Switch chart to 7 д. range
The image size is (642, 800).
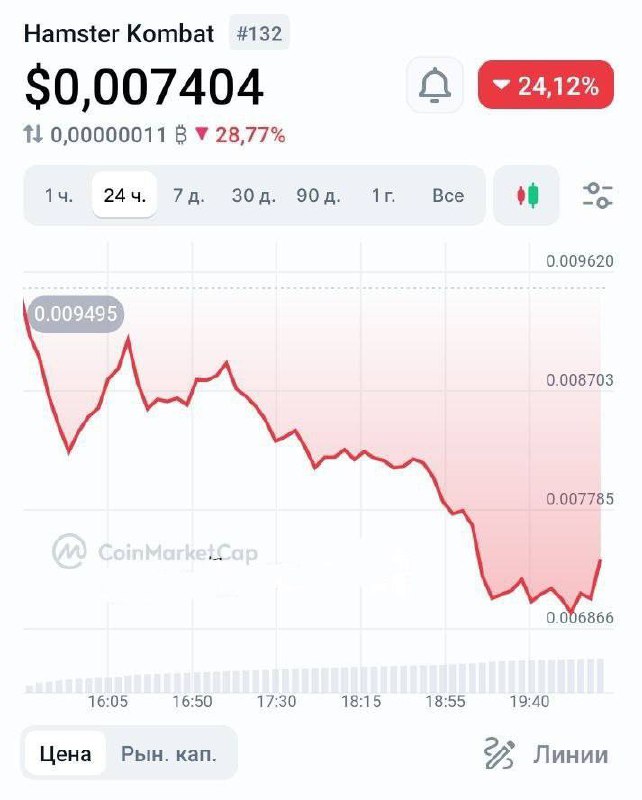(x=189, y=195)
